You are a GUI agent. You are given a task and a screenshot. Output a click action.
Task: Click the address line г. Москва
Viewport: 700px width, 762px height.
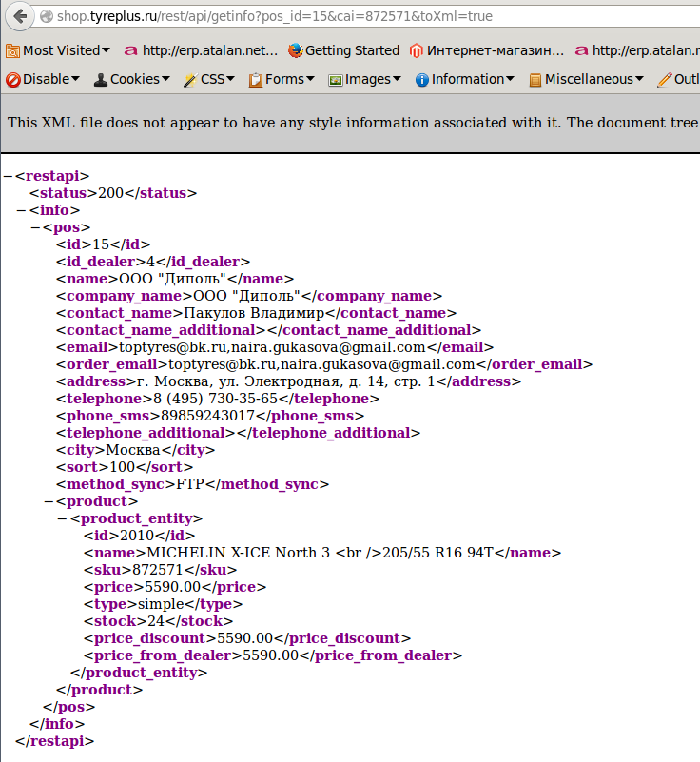tap(286, 381)
